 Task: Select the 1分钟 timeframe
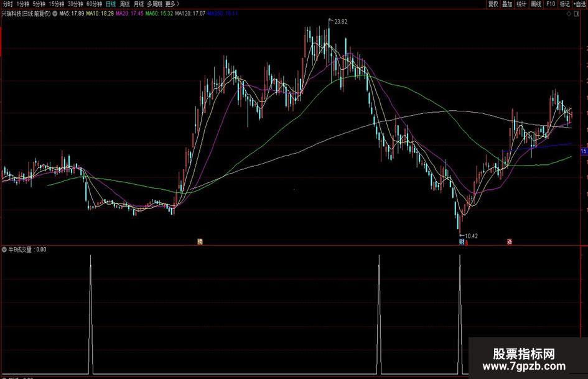pos(23,4)
